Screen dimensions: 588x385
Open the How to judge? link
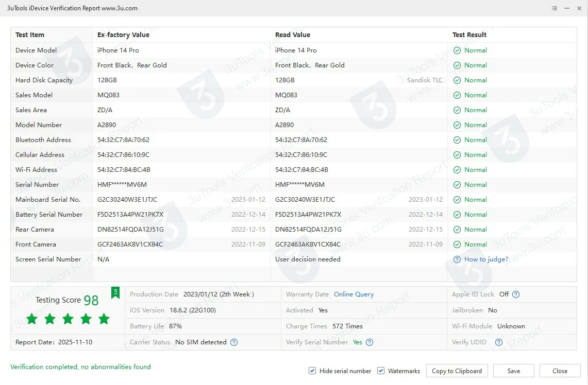(x=486, y=259)
